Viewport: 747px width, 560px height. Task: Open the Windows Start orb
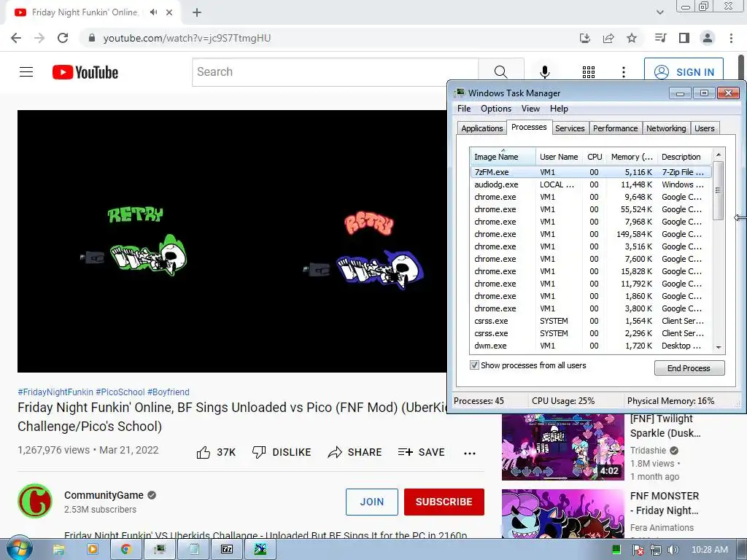click(x=18, y=549)
